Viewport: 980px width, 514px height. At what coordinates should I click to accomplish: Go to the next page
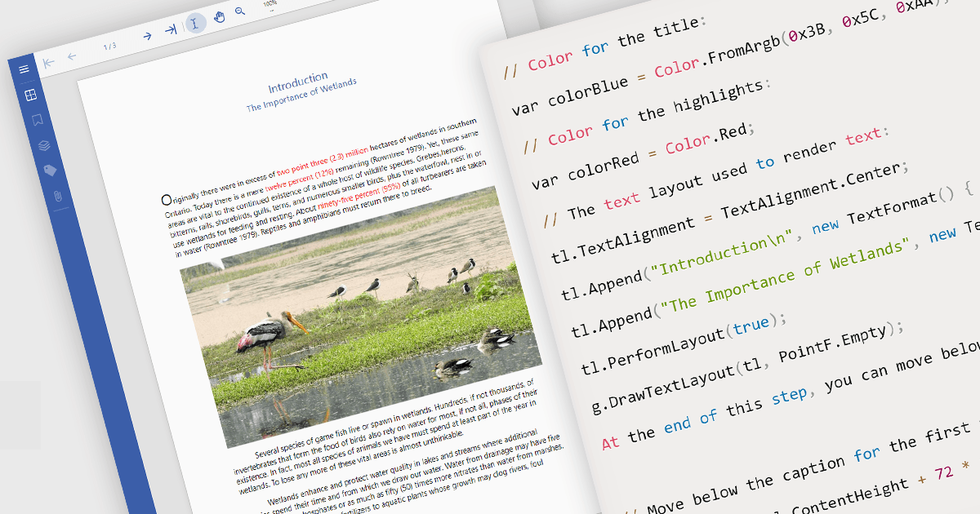147,36
